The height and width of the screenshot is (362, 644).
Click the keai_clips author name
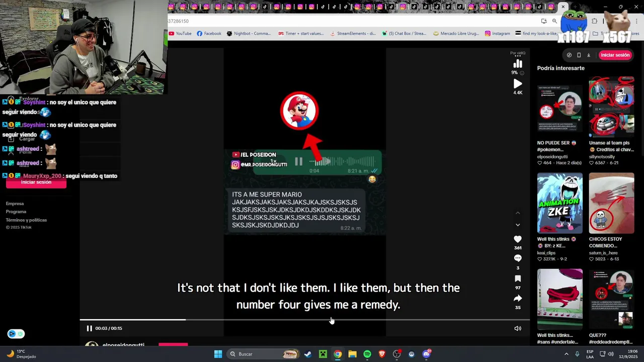coord(546,253)
